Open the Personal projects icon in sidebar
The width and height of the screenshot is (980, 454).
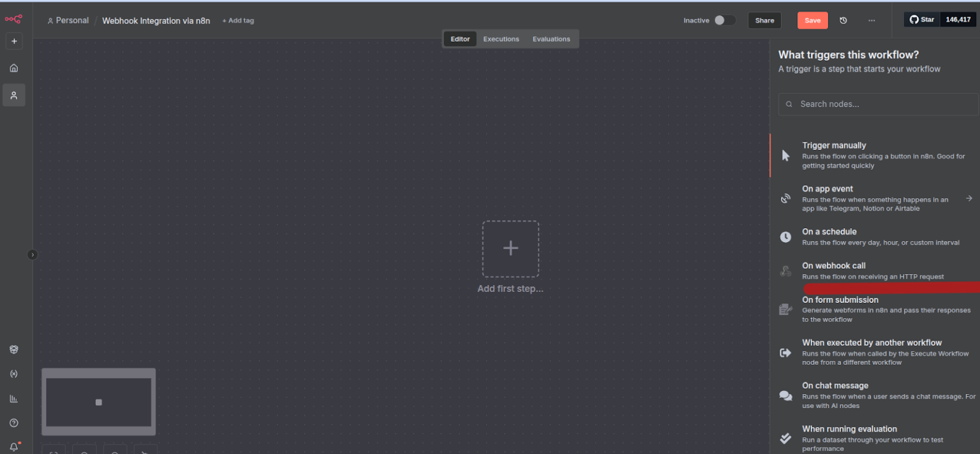[x=14, y=95]
